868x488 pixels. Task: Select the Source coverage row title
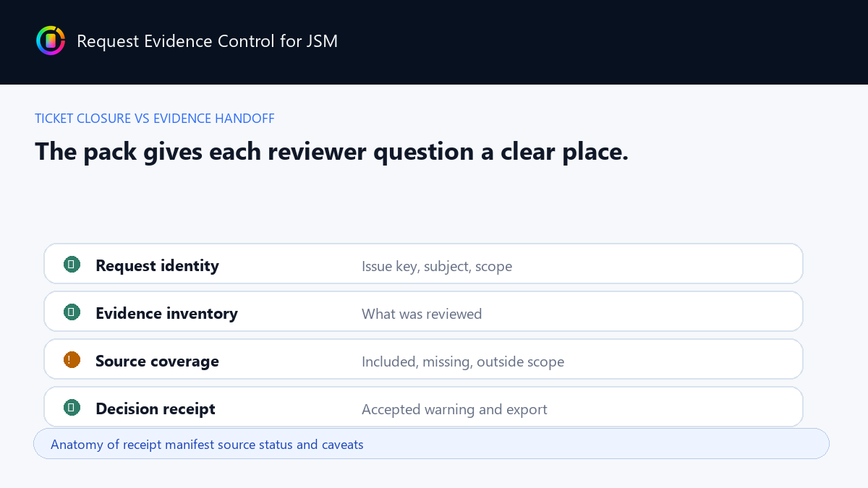click(157, 361)
